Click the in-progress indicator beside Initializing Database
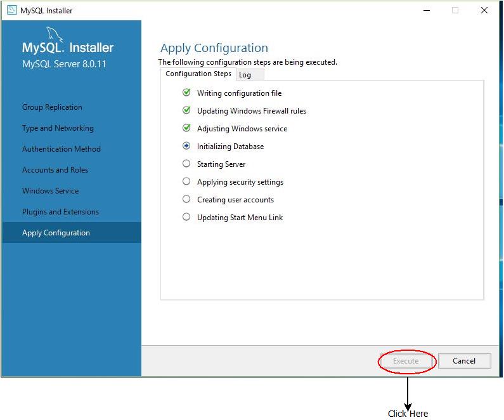The width and height of the screenshot is (504, 420). [x=186, y=146]
